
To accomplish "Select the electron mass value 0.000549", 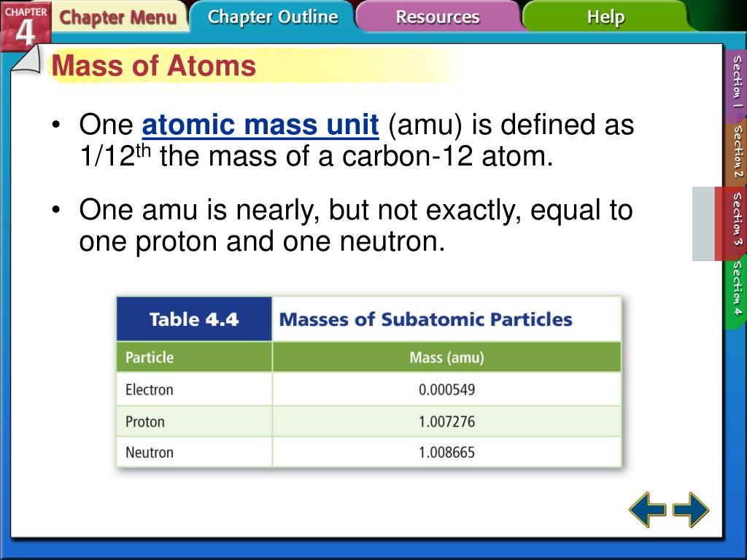I will 447,389.
